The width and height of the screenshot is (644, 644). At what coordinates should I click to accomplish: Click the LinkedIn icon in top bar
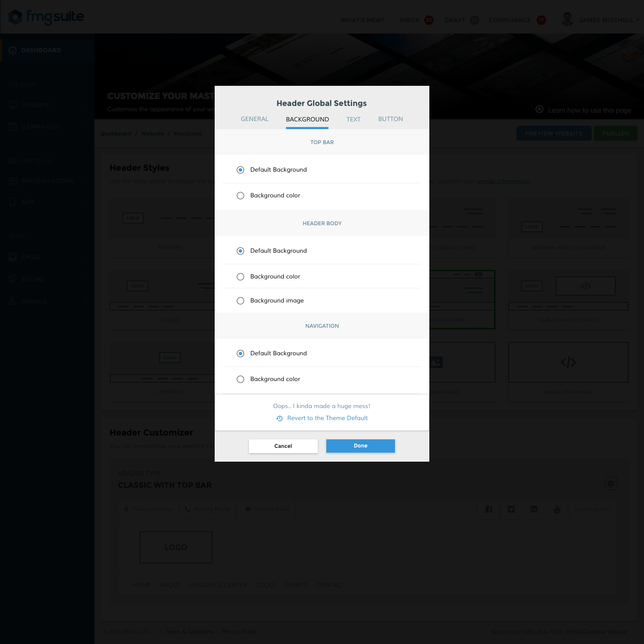[534, 509]
